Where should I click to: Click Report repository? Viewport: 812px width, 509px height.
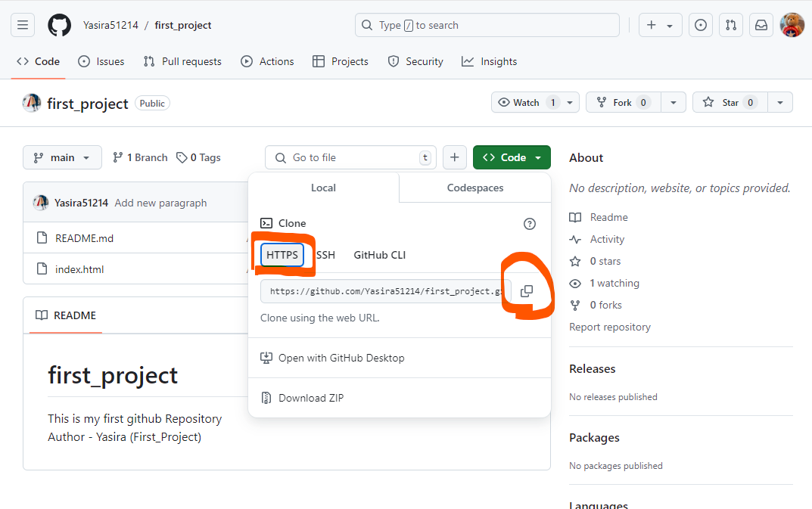(x=610, y=327)
